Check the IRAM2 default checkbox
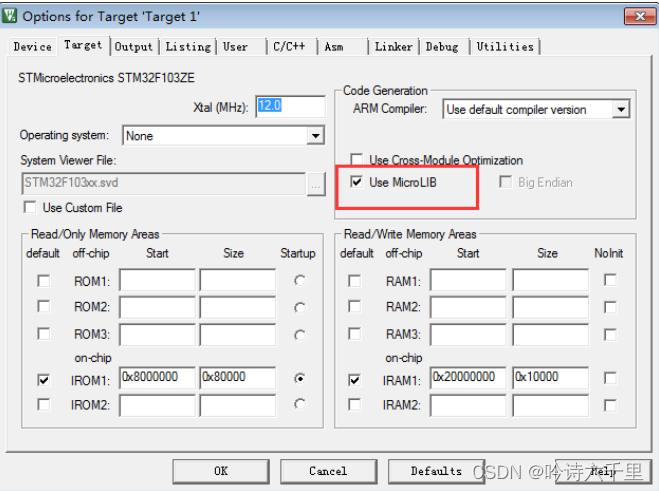The image size is (659, 491). 355,404
